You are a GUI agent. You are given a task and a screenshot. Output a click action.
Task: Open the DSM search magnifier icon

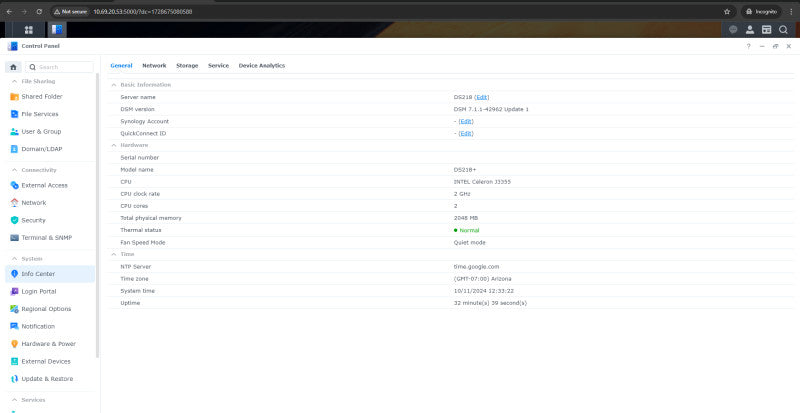pyautogui.click(x=783, y=30)
